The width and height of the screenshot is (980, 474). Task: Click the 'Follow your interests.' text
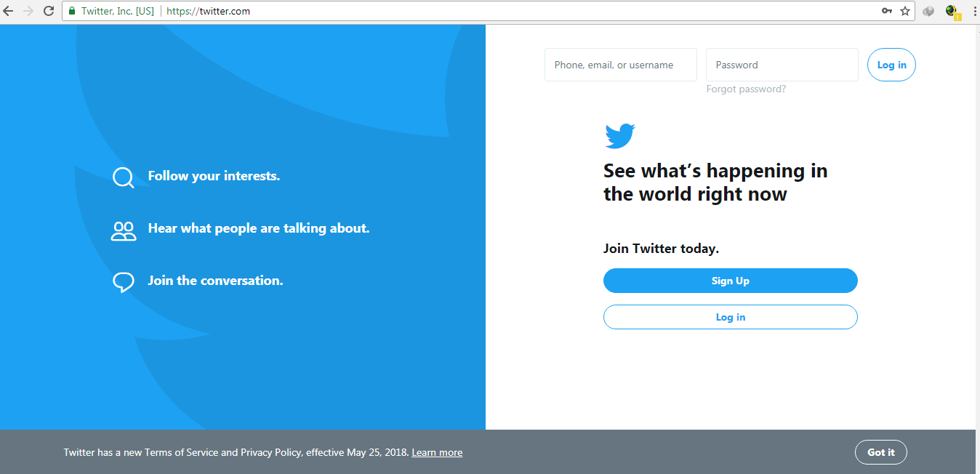point(214,176)
